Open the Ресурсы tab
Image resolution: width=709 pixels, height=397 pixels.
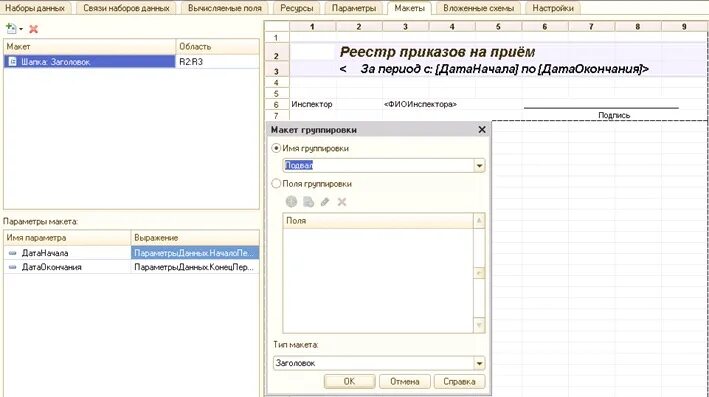pyautogui.click(x=297, y=8)
